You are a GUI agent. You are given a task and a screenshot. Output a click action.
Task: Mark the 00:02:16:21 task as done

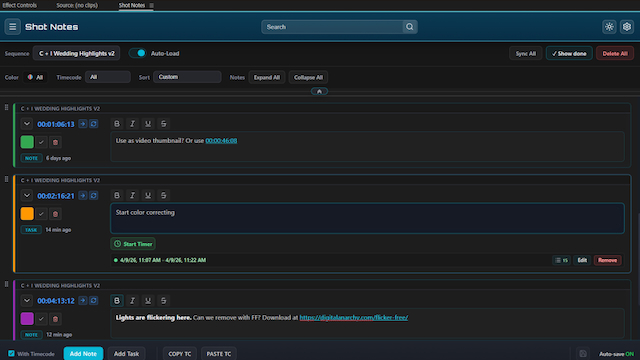(x=41, y=214)
